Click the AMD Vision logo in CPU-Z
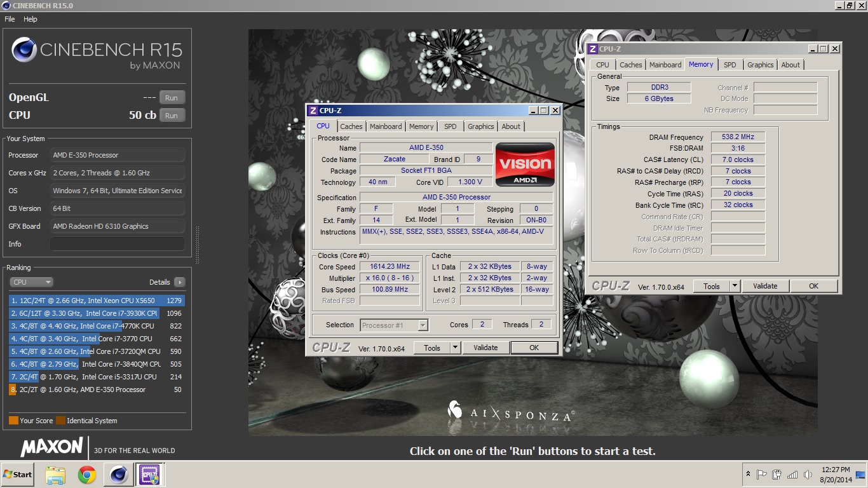 tap(526, 164)
